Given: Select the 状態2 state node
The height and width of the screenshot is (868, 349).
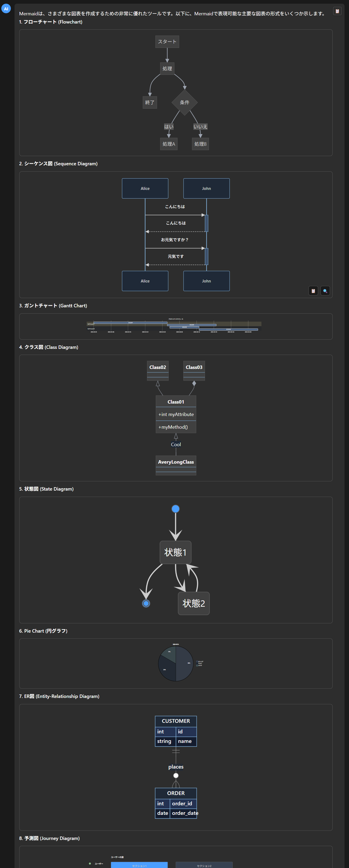Looking at the screenshot, I should (x=193, y=603).
